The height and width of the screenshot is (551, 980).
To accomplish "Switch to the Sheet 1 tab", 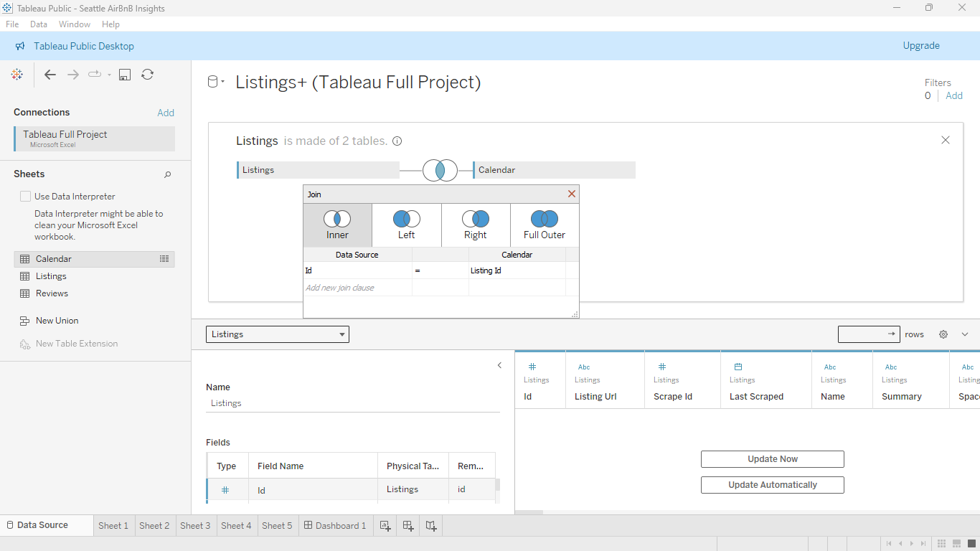I will 113,525.
